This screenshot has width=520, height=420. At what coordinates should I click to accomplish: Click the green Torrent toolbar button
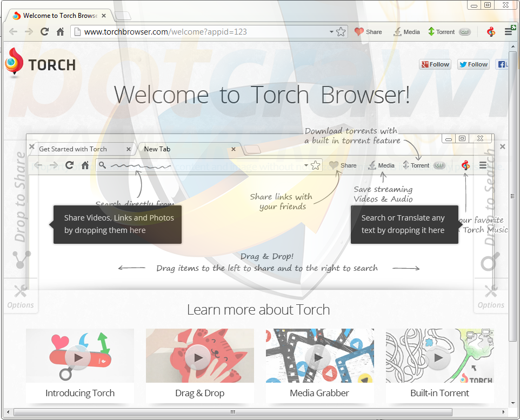coord(442,32)
